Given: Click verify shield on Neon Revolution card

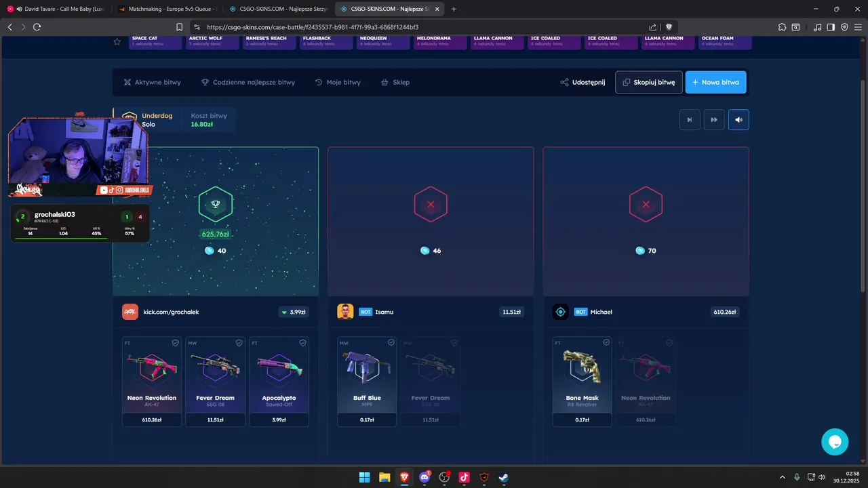Looking at the screenshot, I should tap(175, 343).
